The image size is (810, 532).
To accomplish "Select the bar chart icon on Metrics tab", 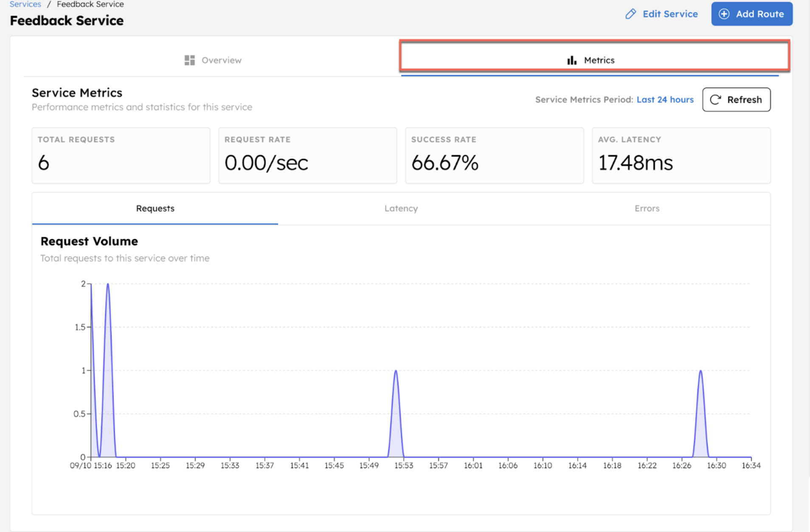I will pyautogui.click(x=572, y=60).
